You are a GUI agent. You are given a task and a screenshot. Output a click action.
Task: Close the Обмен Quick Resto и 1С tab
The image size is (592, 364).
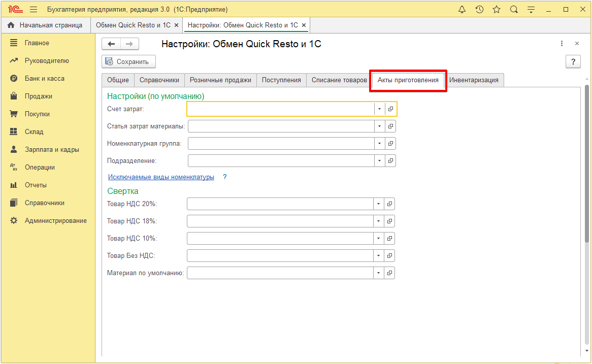tap(176, 25)
